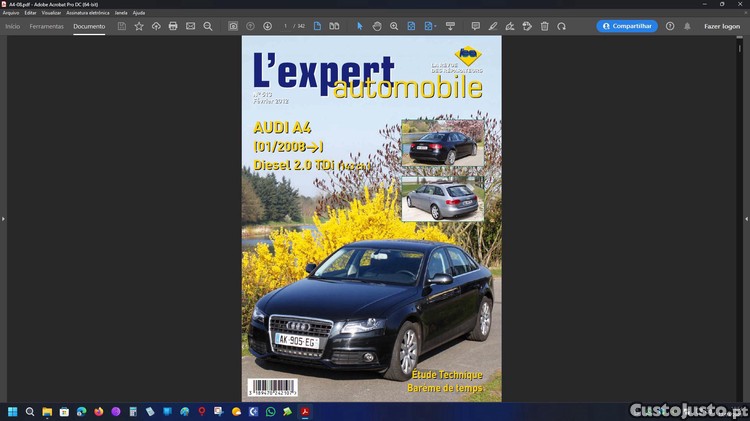This screenshot has height=421, width=750.
Task: Expand the right tools pane arrow
Action: pos(746,219)
